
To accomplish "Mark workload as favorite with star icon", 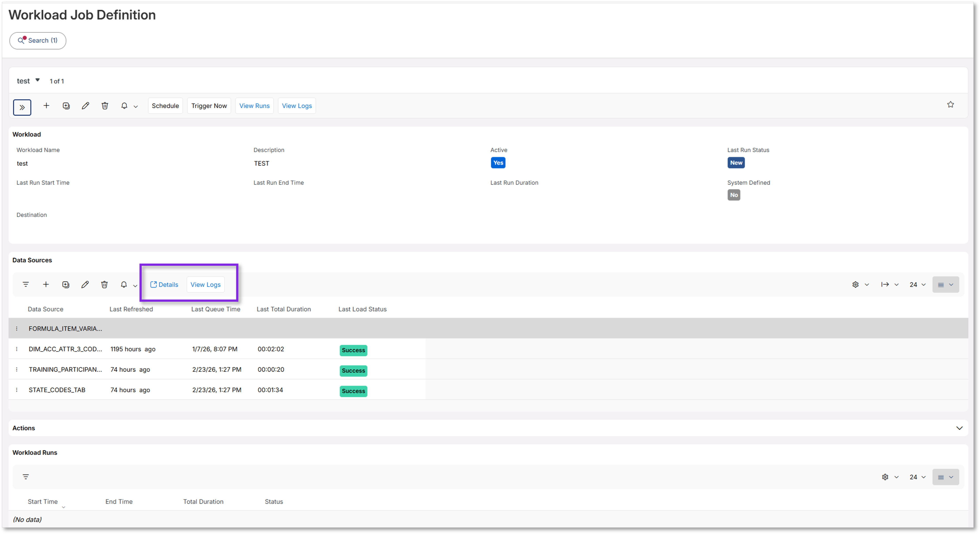I will click(x=950, y=105).
